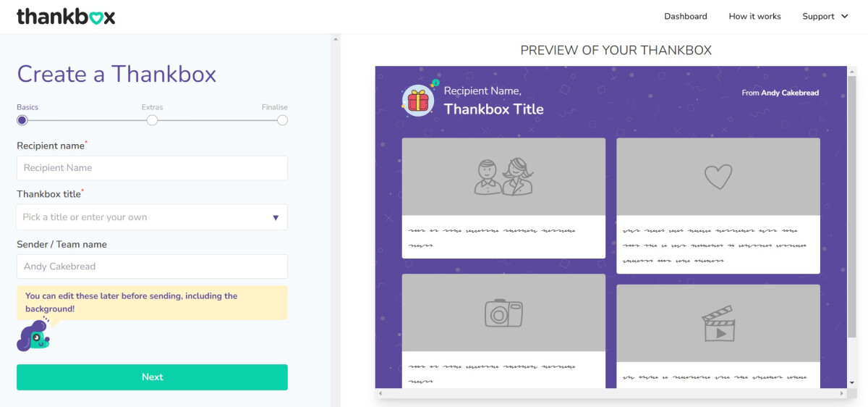The height and width of the screenshot is (407, 868).
Task: Select the Extras step circle
Action: 152,120
